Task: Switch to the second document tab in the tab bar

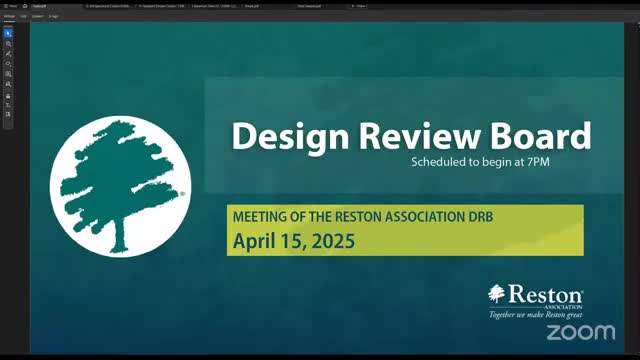Action: (x=108, y=6)
